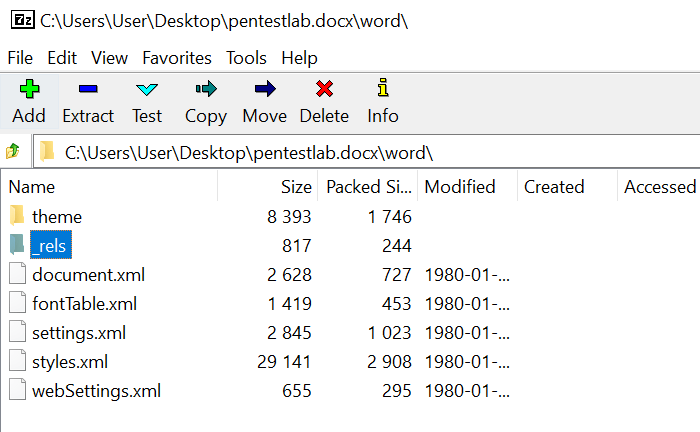Screen dimensions: 700x432
Task: Select the document.xml file name
Action: 88,275
